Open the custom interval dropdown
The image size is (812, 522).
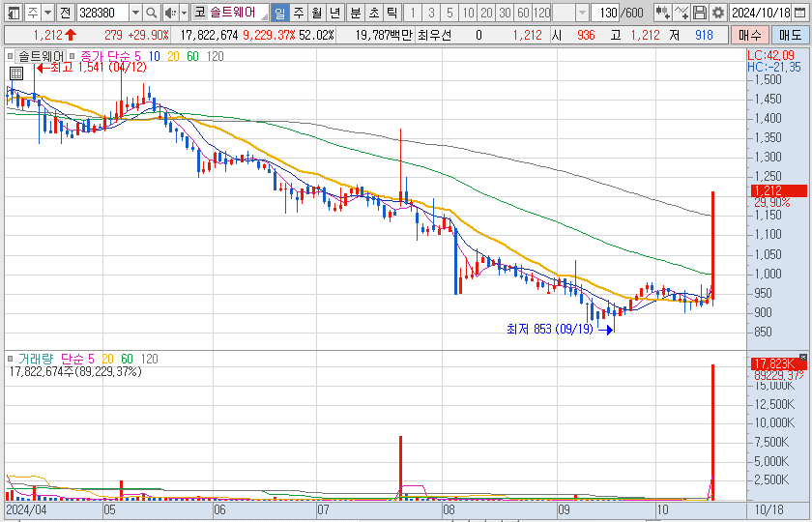click(582, 13)
